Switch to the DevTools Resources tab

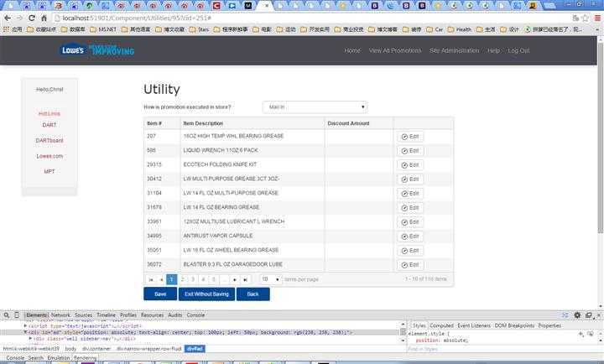[152, 315]
